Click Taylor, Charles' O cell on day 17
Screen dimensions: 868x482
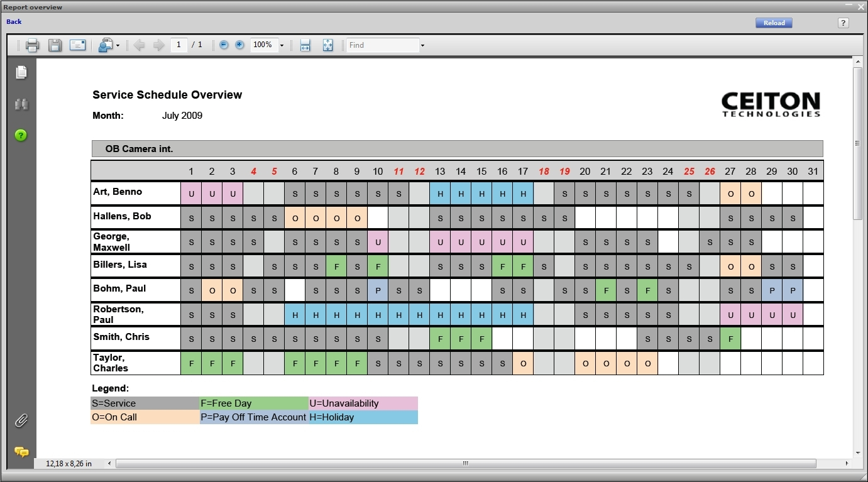tap(523, 363)
